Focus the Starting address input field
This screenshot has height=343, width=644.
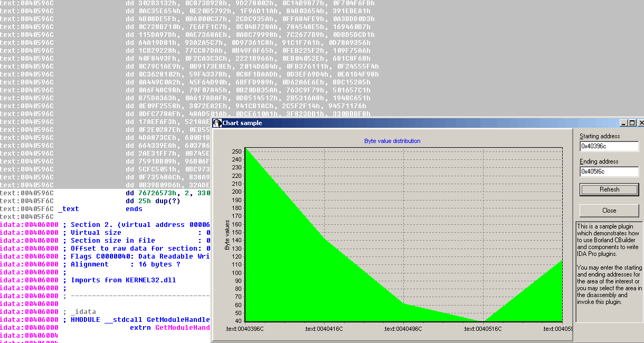coord(609,146)
